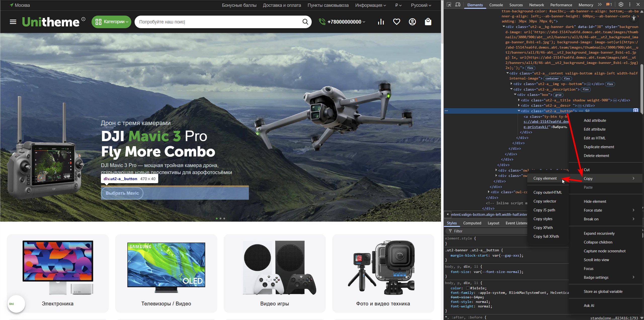Expand the ut2-a__title shadow weight-900 node
The height and width of the screenshot is (320, 644).
(519, 100)
